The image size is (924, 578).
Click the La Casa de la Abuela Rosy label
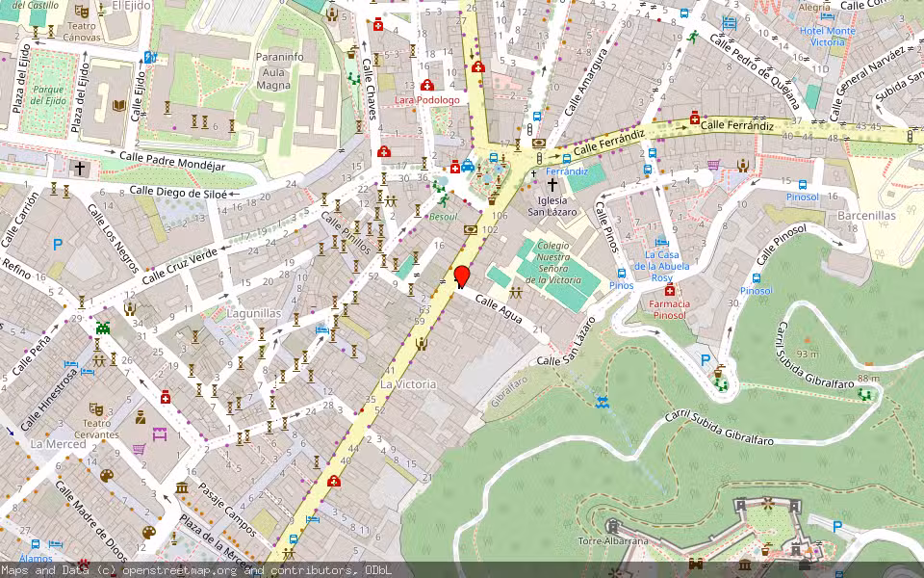662,266
